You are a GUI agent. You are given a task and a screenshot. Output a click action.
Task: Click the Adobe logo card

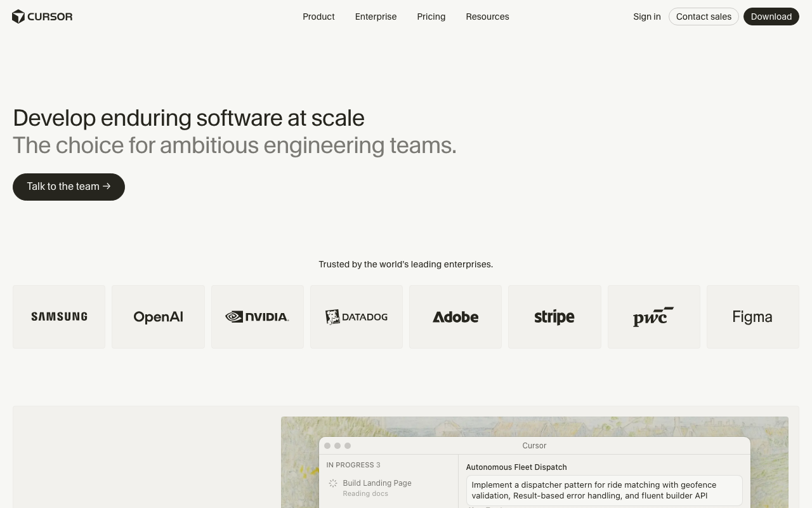pyautogui.click(x=455, y=317)
